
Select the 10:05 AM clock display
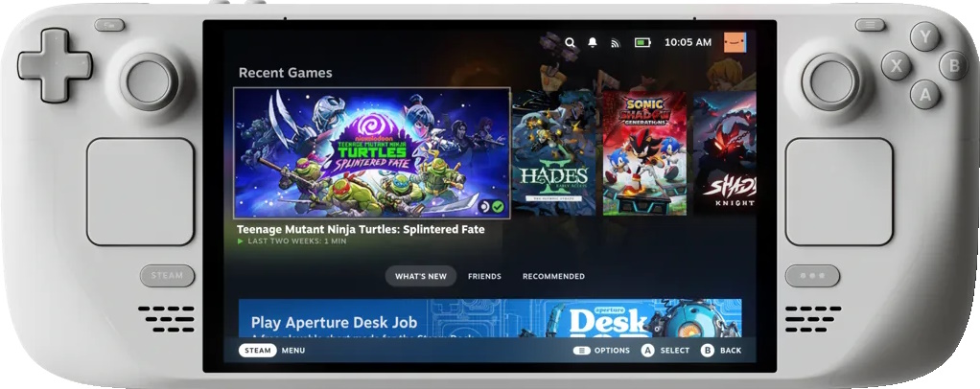[688, 42]
